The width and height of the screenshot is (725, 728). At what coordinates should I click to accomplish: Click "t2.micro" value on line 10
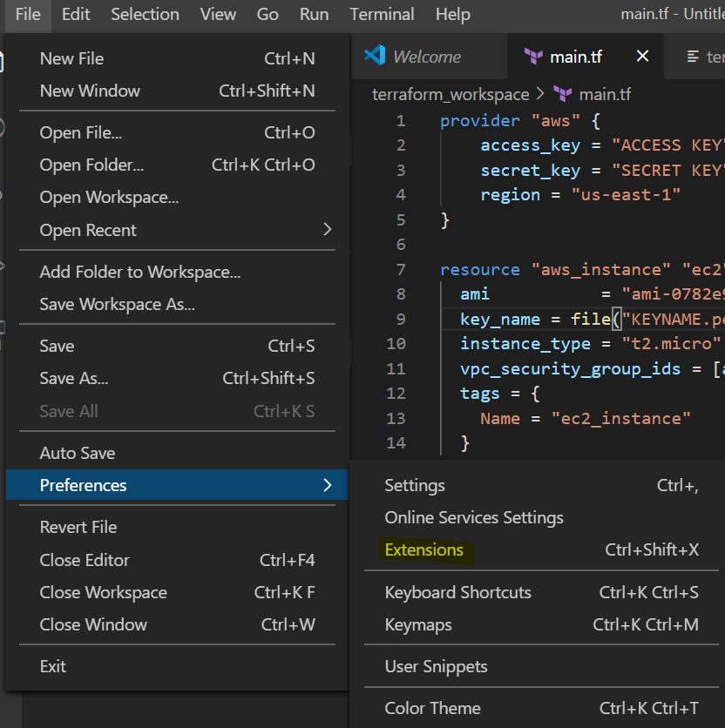671,344
